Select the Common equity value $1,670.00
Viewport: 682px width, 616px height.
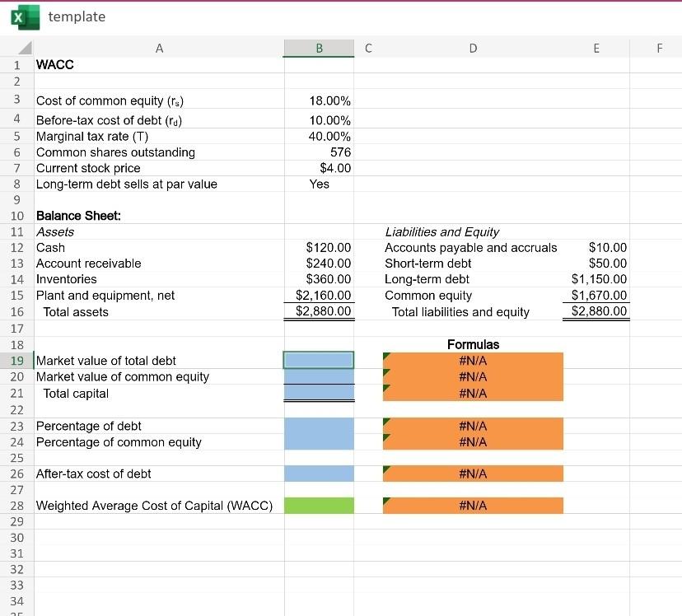point(595,295)
